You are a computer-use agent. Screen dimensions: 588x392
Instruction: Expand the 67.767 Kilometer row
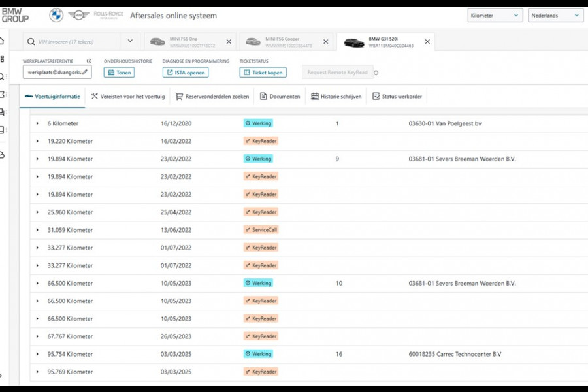37,336
